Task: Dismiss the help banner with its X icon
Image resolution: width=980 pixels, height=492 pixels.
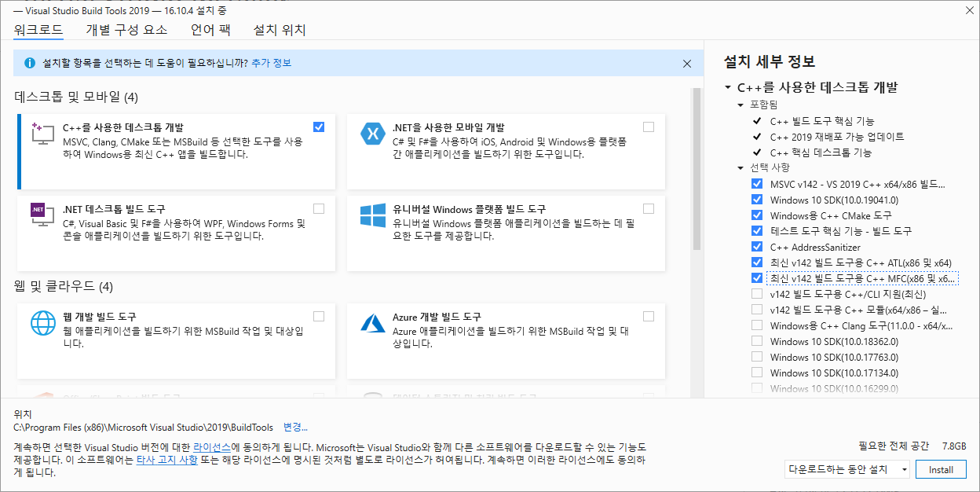Action: 687,64
